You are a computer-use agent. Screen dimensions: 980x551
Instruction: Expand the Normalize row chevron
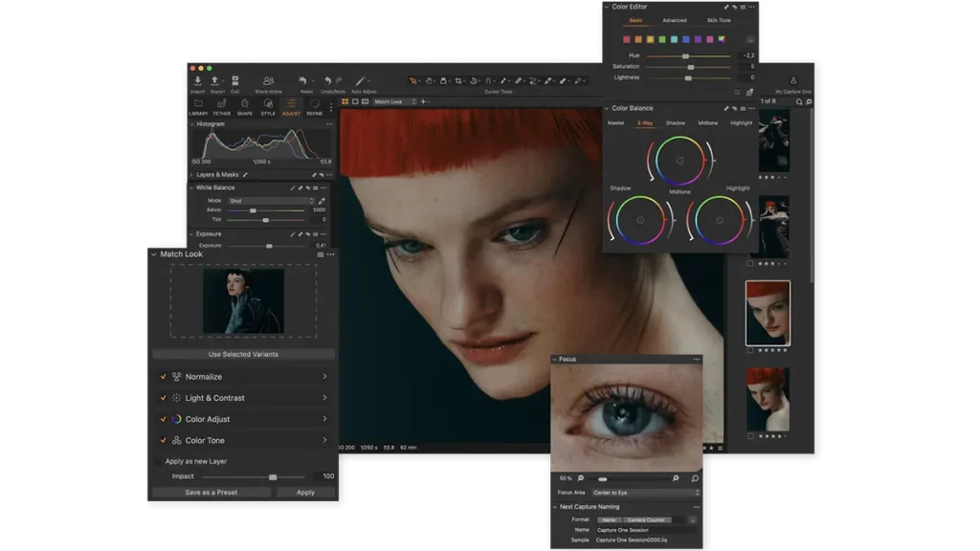click(x=325, y=377)
